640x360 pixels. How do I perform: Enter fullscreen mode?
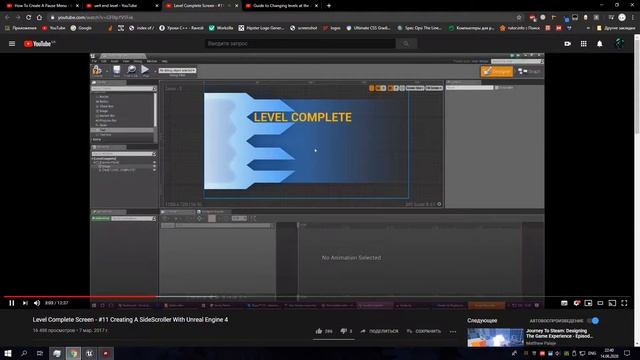(624, 303)
